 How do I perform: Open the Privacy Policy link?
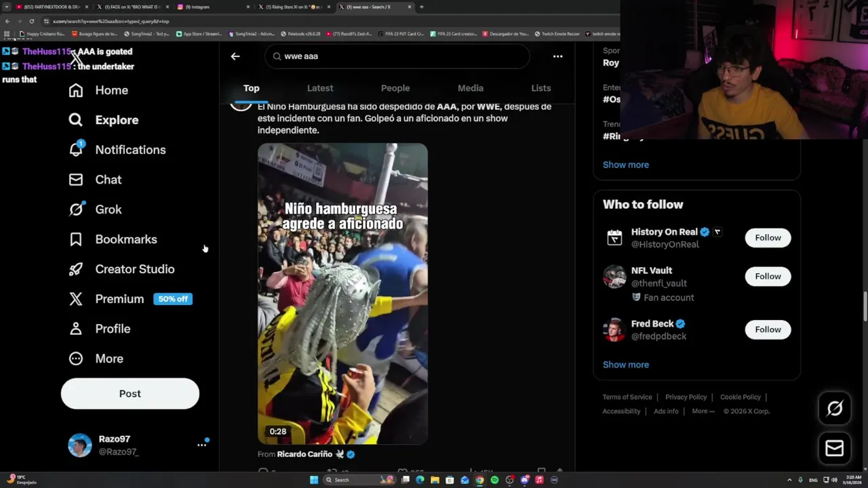pyautogui.click(x=686, y=397)
